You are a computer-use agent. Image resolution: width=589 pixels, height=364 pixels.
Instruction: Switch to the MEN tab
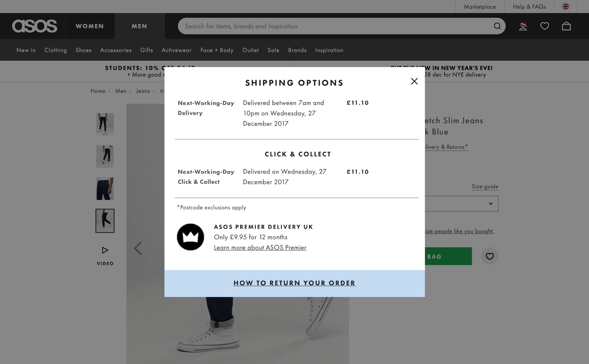140,26
